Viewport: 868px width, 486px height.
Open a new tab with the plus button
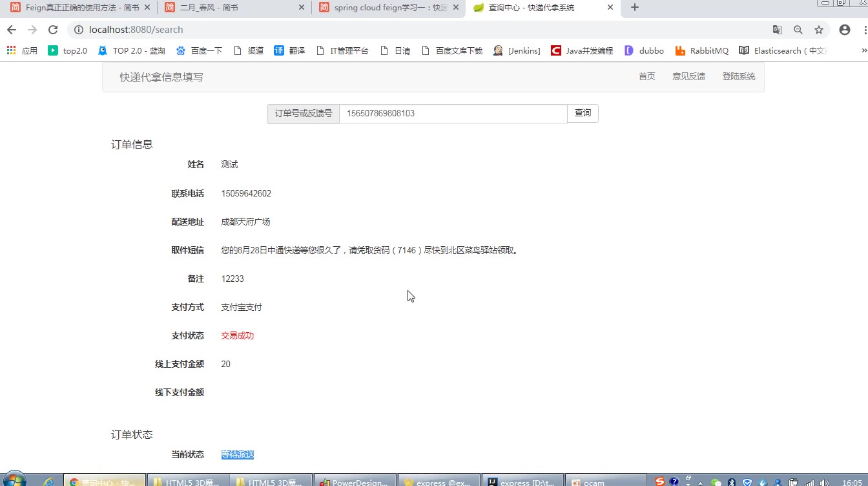point(635,7)
